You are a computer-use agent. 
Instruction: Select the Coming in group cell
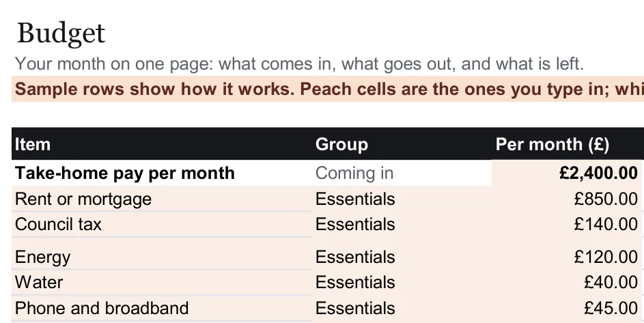click(402, 173)
